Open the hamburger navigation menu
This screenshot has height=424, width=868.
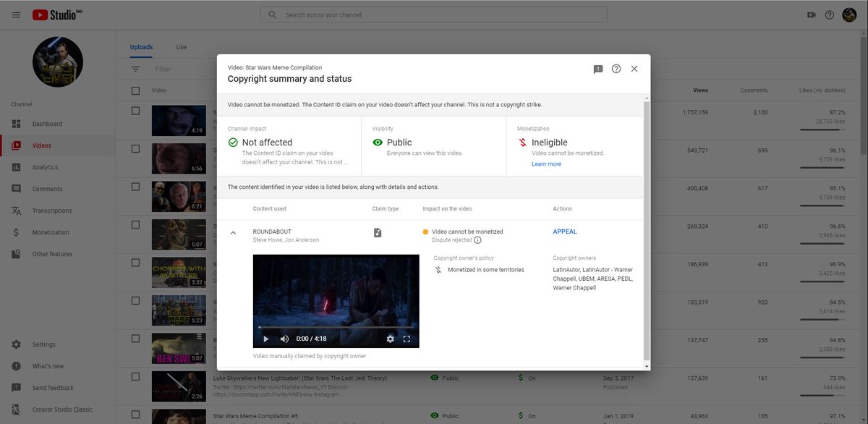(16, 14)
